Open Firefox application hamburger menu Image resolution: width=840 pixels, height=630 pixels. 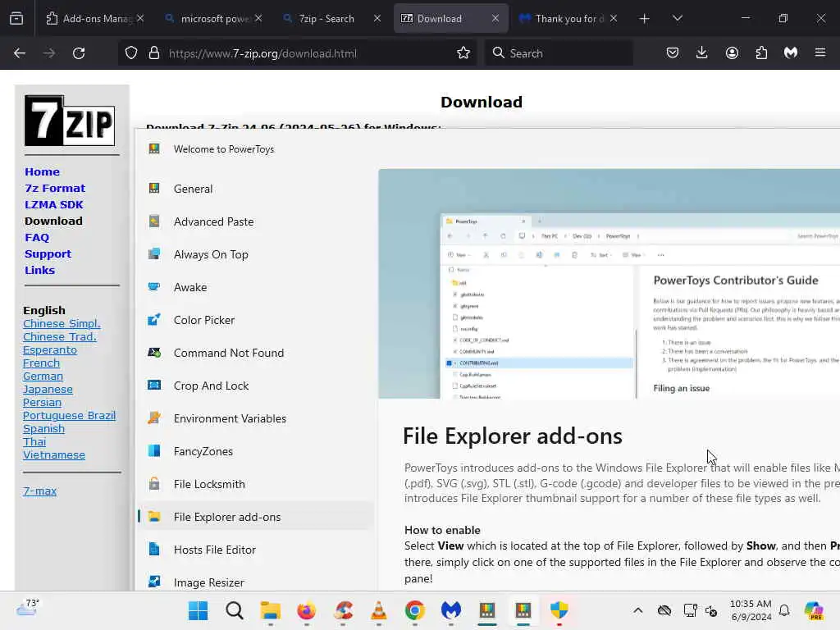[x=820, y=53]
